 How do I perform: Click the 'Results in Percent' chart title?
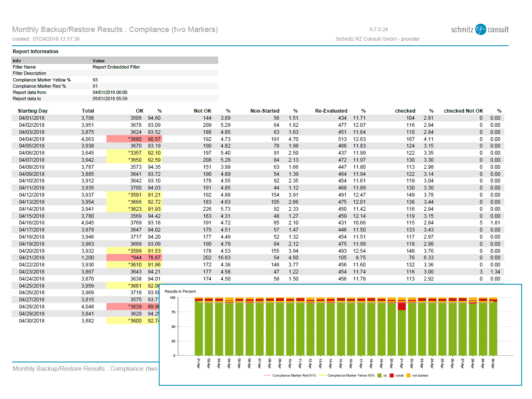(x=180, y=291)
